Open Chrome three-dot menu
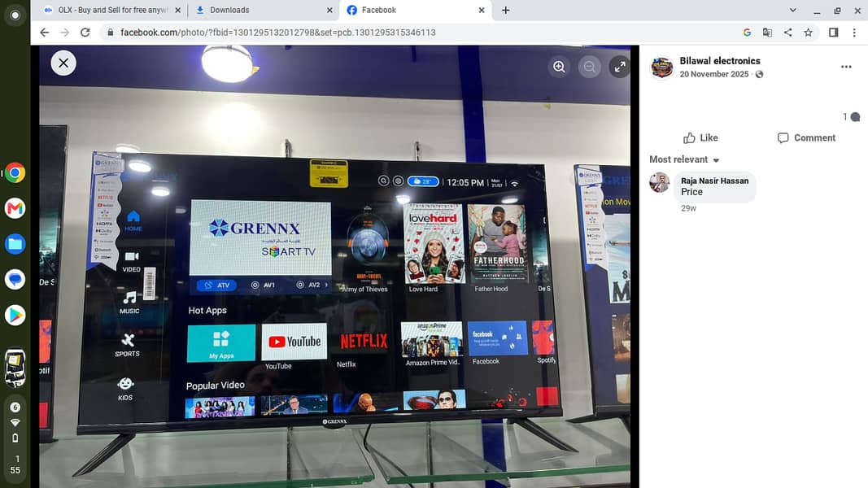Screen dimensions: 868x488 (854, 33)
